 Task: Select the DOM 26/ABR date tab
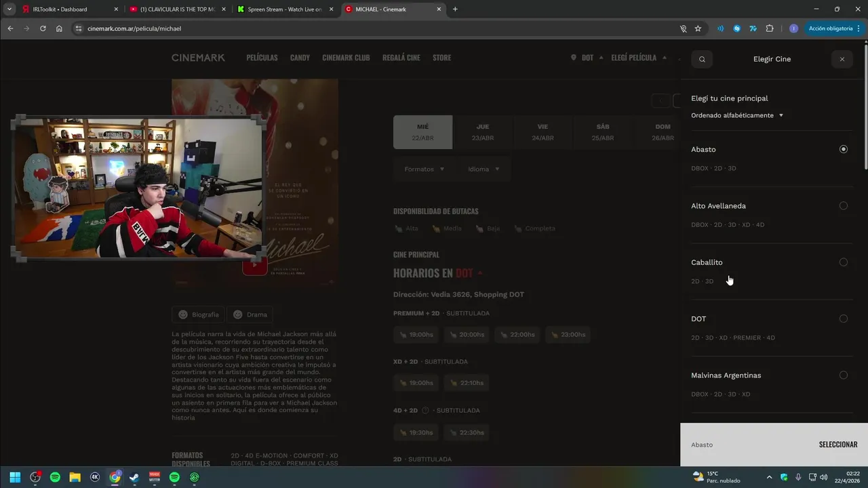(663, 132)
